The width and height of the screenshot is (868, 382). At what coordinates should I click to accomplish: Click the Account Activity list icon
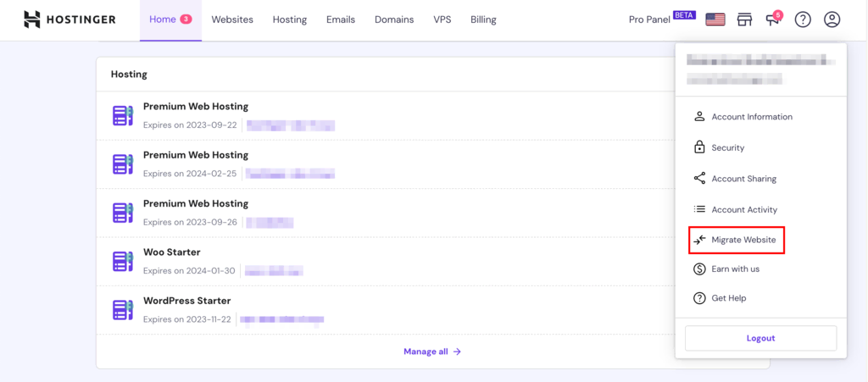[699, 209]
